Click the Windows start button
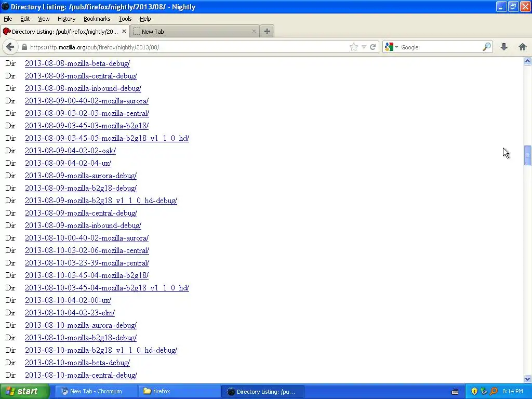 pos(25,392)
